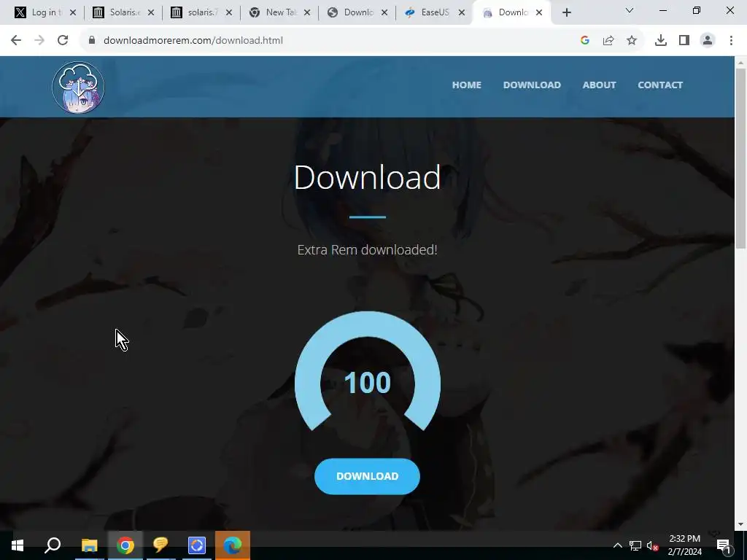Screen dimensions: 747x560
Task: Open a new browser tab
Action: pyautogui.click(x=566, y=13)
